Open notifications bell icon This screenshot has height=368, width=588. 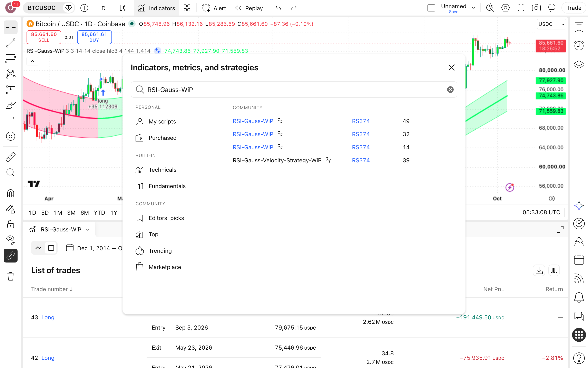pyautogui.click(x=579, y=297)
